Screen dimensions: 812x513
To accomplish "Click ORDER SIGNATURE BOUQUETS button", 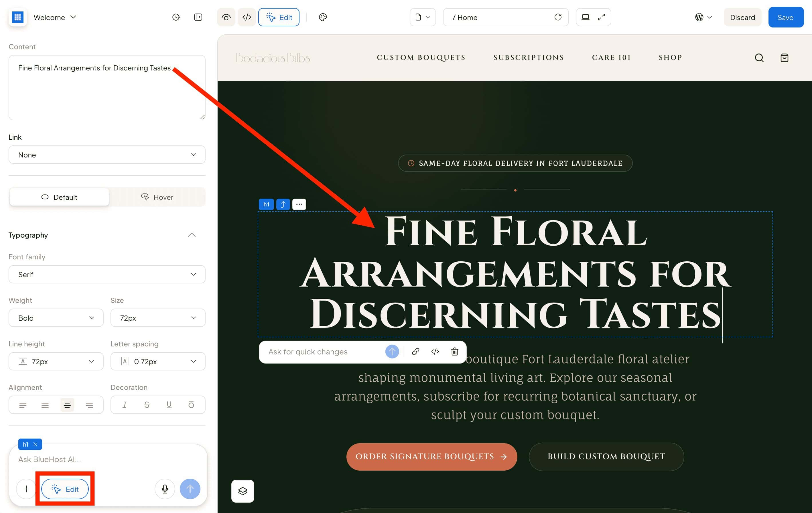I will [431, 456].
